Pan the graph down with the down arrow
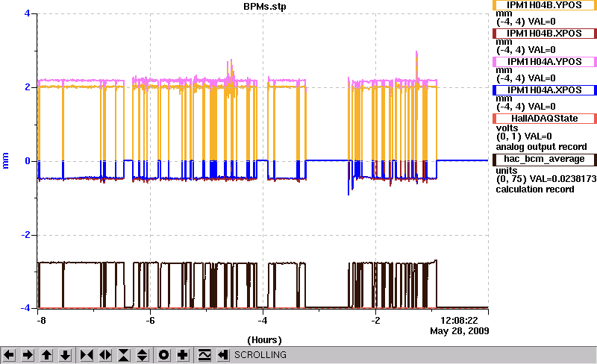The width and height of the screenshot is (597, 364). tap(65, 355)
